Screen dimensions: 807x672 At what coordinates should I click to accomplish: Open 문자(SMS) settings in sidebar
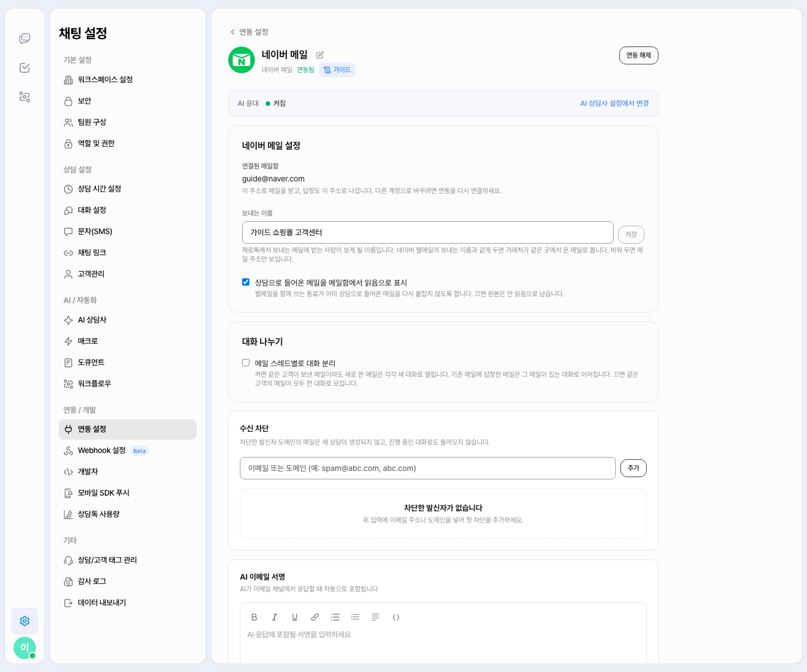click(128, 231)
